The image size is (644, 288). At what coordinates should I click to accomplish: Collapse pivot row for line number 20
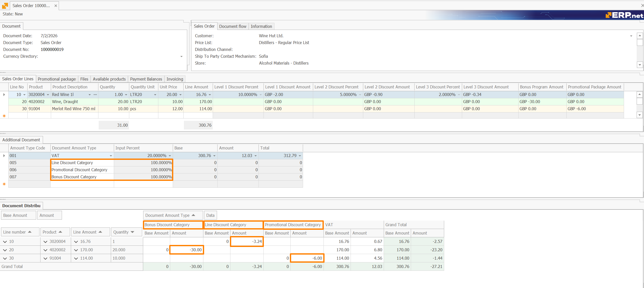coord(5,250)
